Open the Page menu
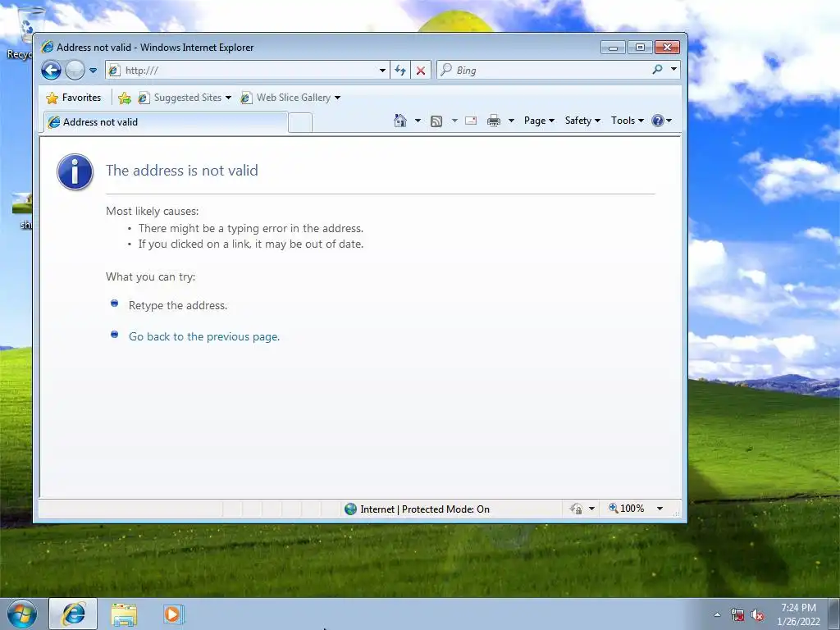The width and height of the screenshot is (840, 630). click(539, 121)
